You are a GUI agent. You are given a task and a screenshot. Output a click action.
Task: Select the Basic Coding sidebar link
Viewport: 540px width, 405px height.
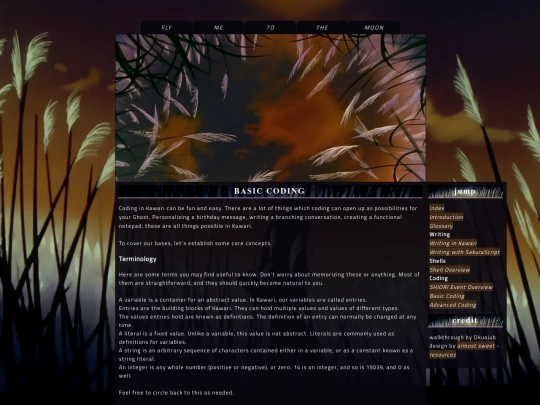(447, 296)
